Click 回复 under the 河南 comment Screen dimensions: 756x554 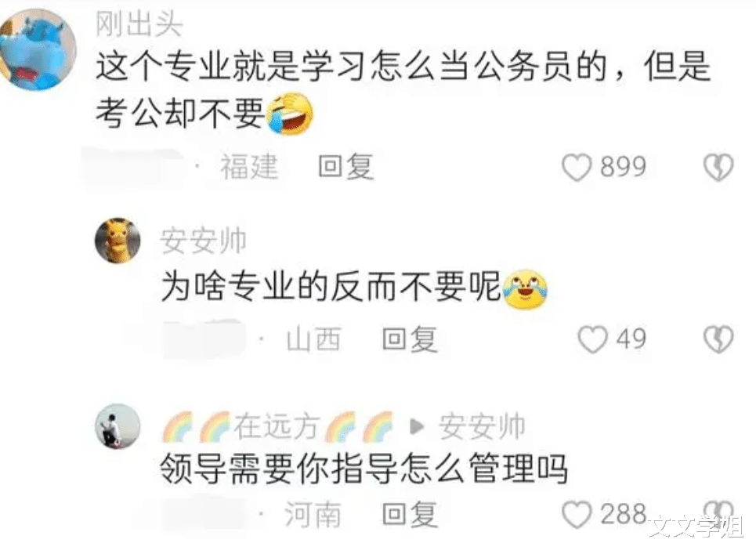click(410, 514)
